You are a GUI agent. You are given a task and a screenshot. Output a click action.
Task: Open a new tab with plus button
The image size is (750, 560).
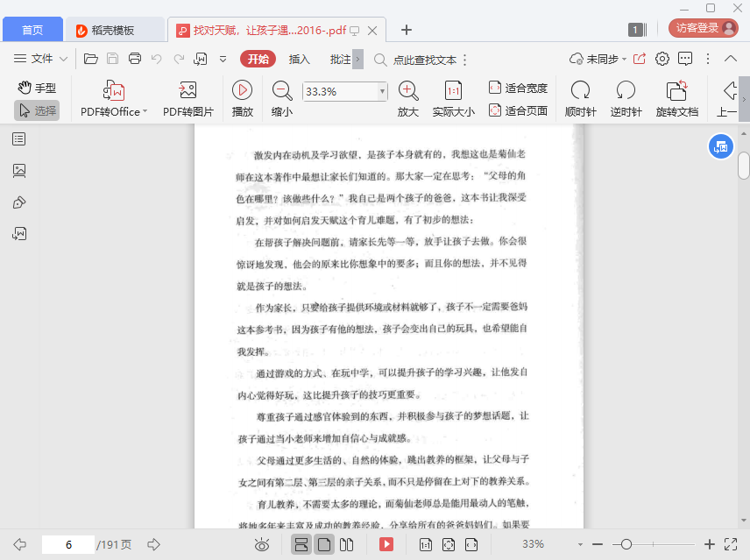point(407,30)
